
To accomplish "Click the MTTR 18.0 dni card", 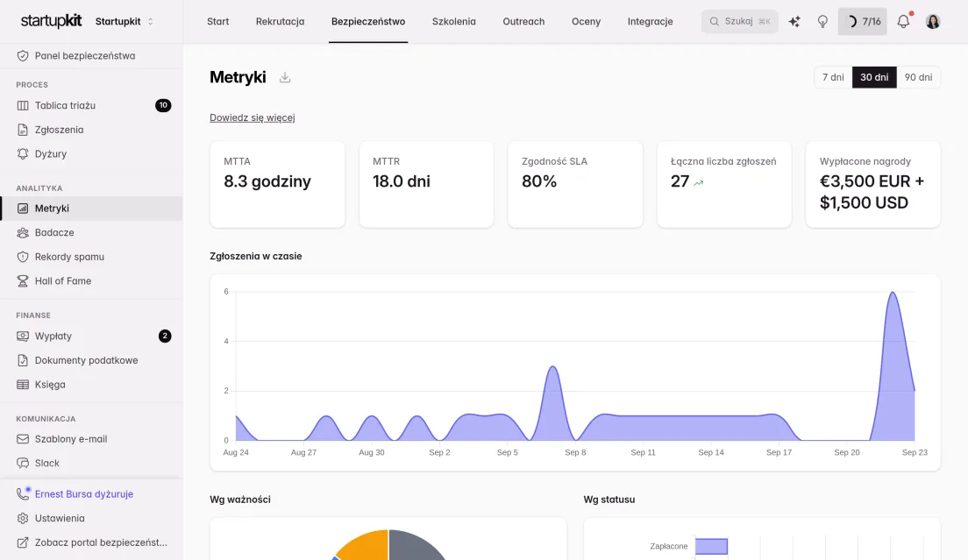I will [x=426, y=184].
